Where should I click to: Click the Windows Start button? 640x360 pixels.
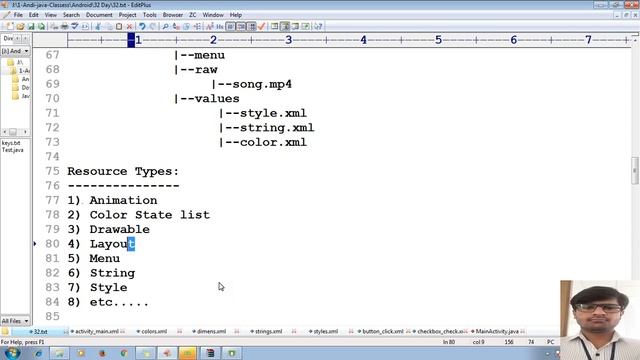click(x=12, y=353)
